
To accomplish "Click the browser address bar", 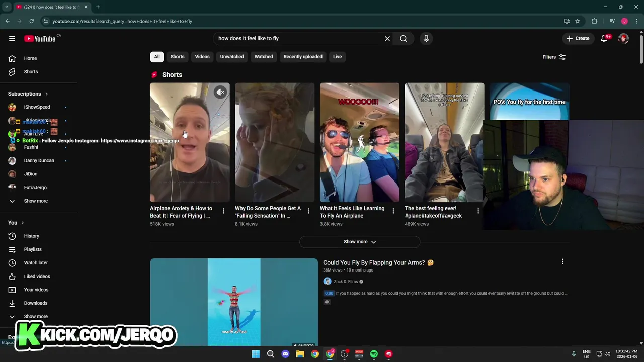I will click(x=302, y=21).
